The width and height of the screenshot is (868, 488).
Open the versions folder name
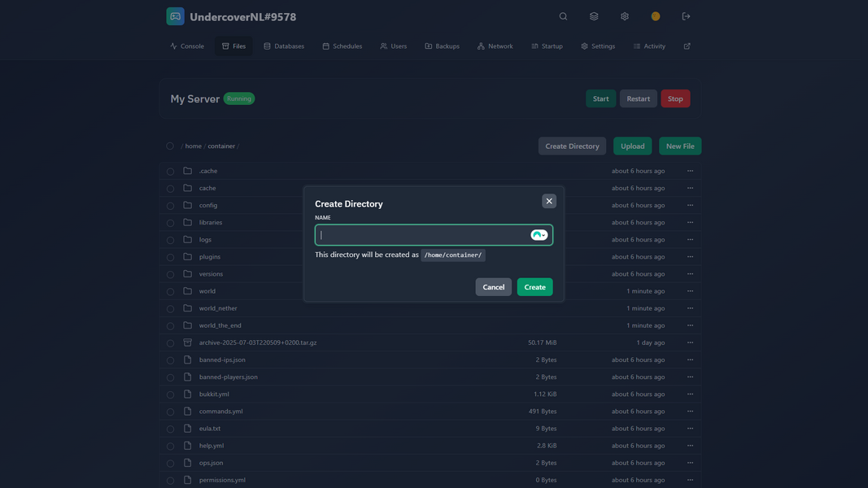tap(211, 274)
